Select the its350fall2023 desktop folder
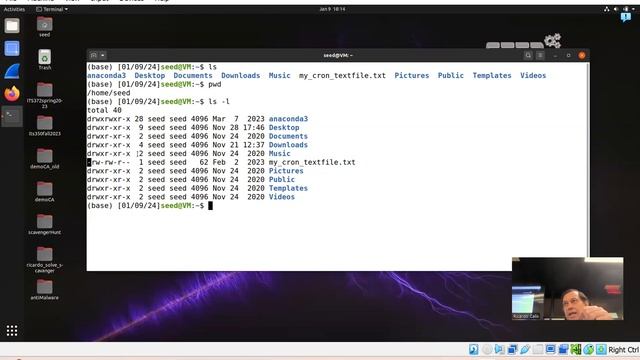 (44, 125)
